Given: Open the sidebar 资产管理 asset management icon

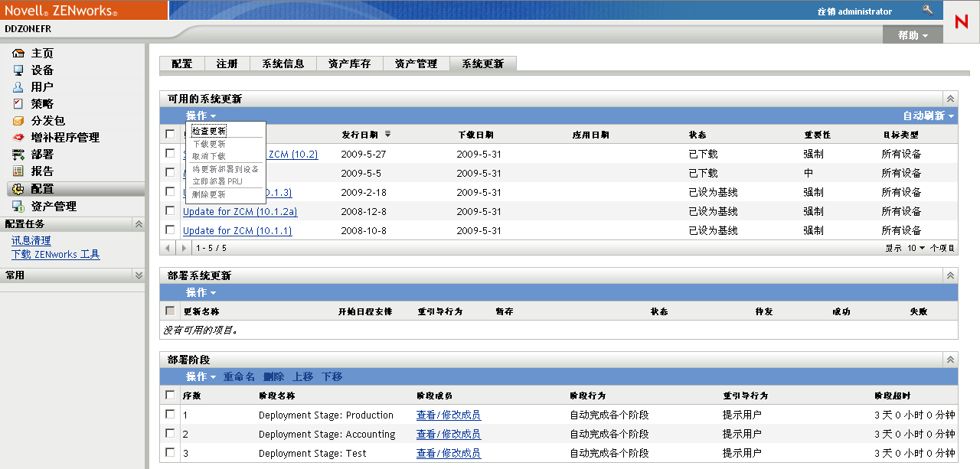Looking at the screenshot, I should [18, 207].
